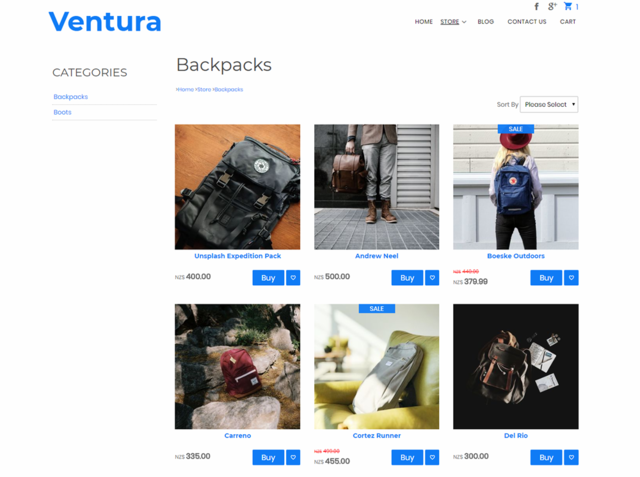Expand the Store menu in navigation
This screenshot has width=640, height=477.
[x=453, y=22]
